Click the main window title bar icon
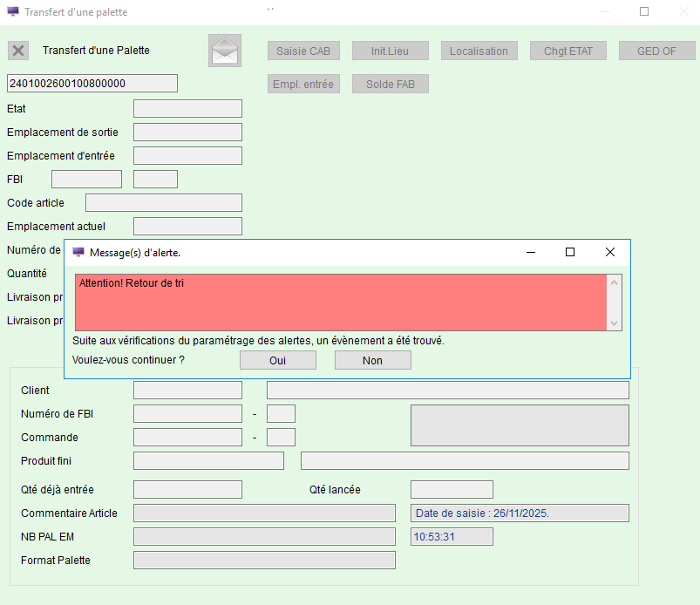Screen dimensions: 700x605 [12, 12]
